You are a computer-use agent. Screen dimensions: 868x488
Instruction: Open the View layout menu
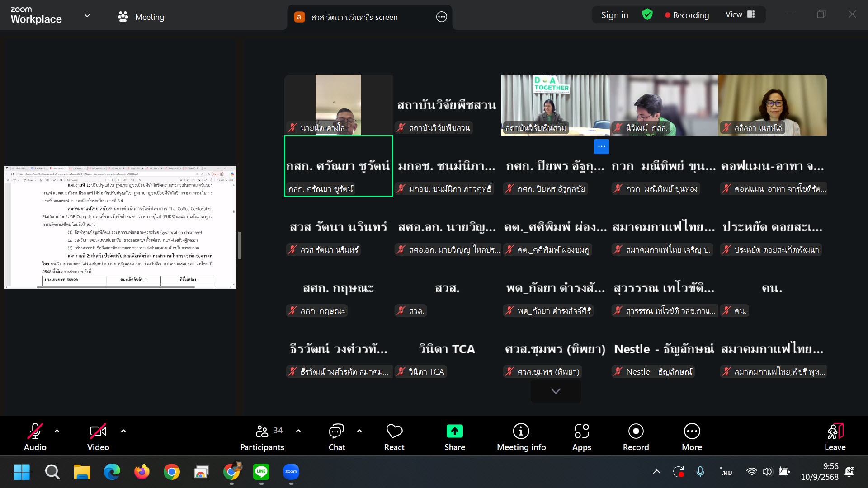click(740, 15)
